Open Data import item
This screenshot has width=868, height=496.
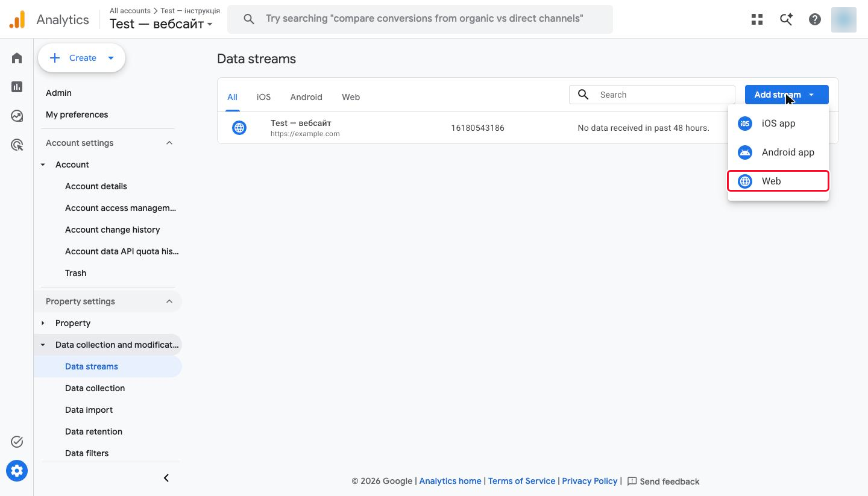coord(89,410)
